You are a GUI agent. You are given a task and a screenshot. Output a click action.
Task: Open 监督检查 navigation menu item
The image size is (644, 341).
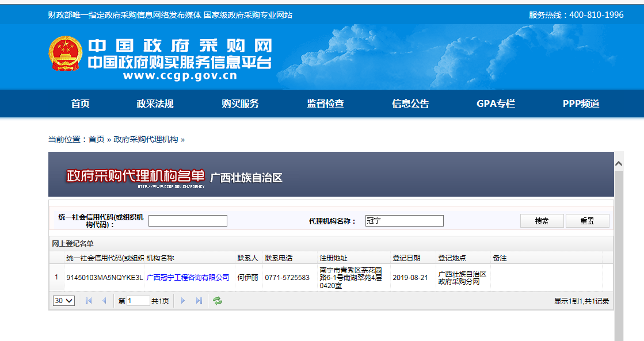(325, 104)
